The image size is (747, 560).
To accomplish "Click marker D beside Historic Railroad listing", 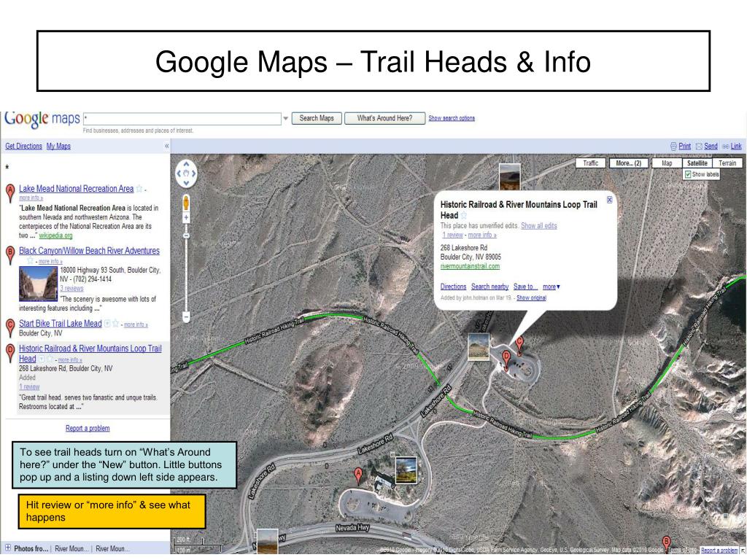I will [x=10, y=354].
